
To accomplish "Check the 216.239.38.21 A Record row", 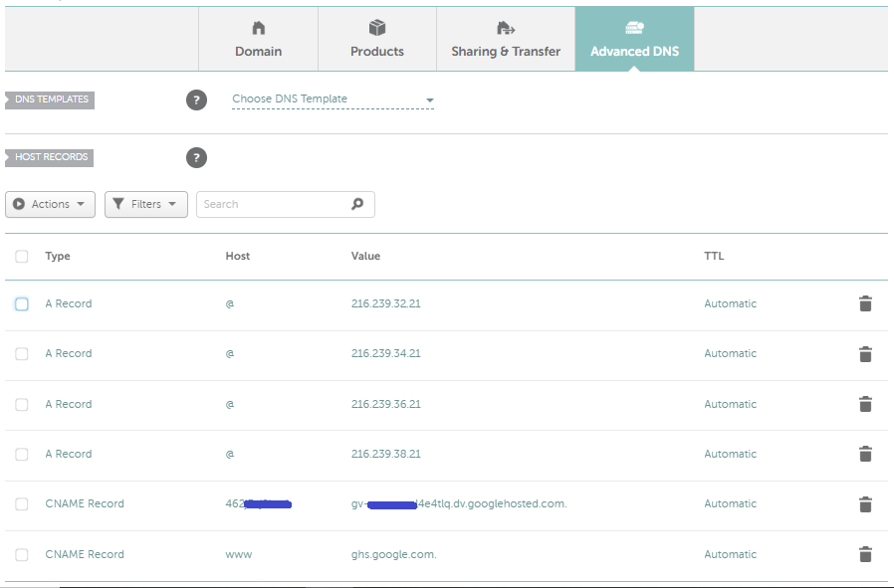I will [x=22, y=454].
